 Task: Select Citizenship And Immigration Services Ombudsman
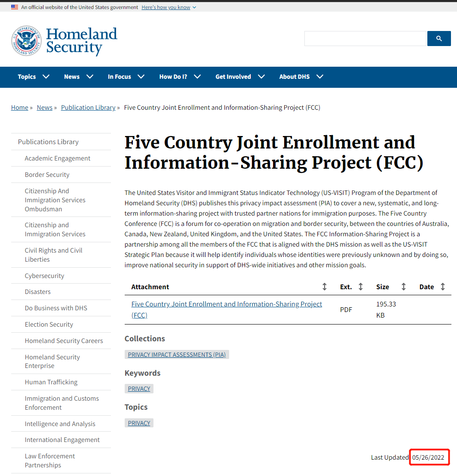(55, 200)
